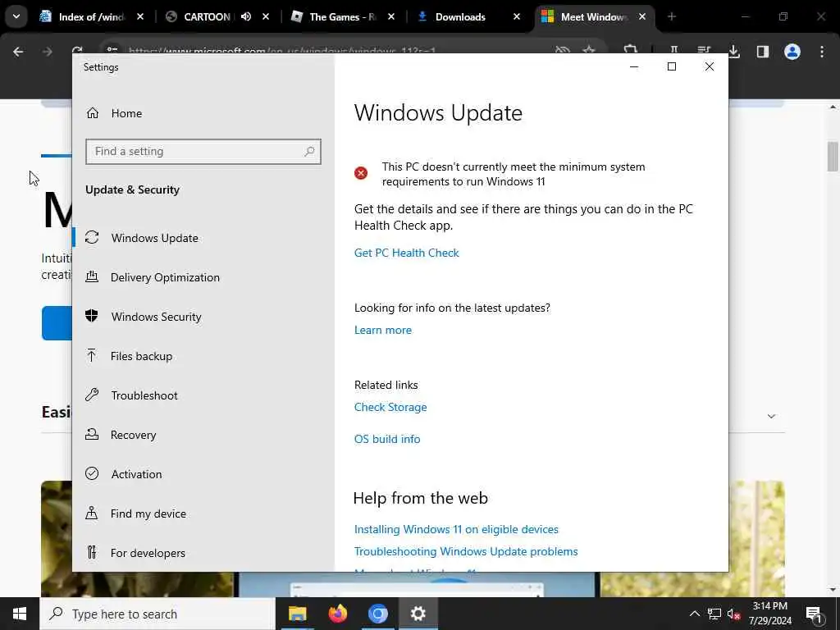Click the Files backup arrow icon
Viewport: 840px width, 630px height.
[92, 355]
